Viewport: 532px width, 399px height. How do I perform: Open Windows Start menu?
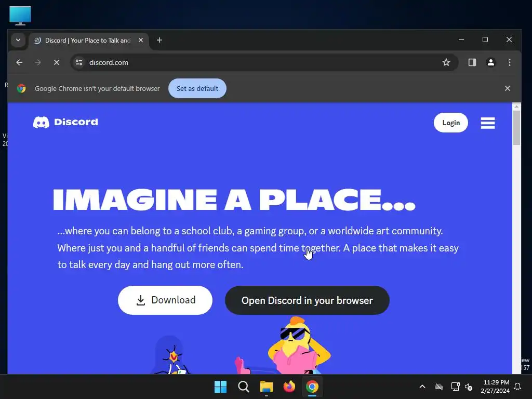220,387
